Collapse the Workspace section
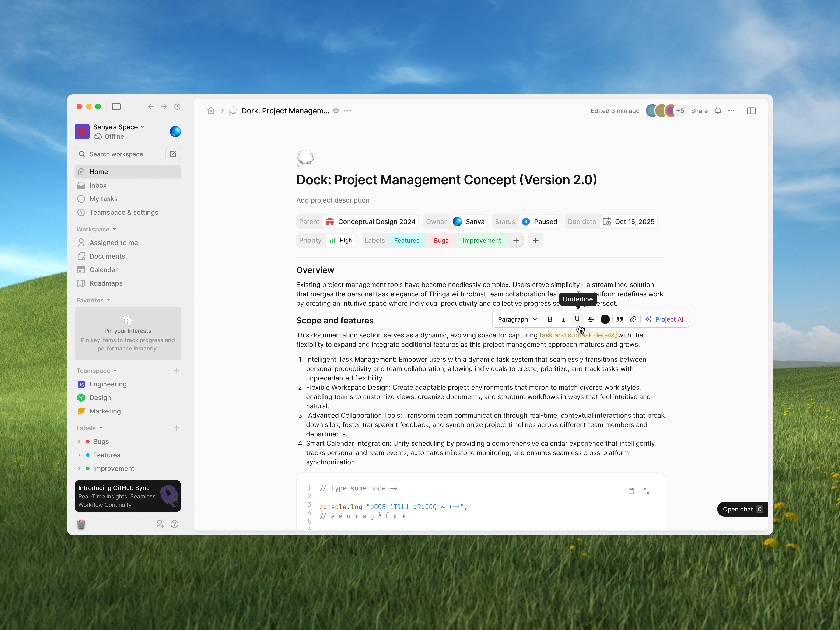 [96, 229]
